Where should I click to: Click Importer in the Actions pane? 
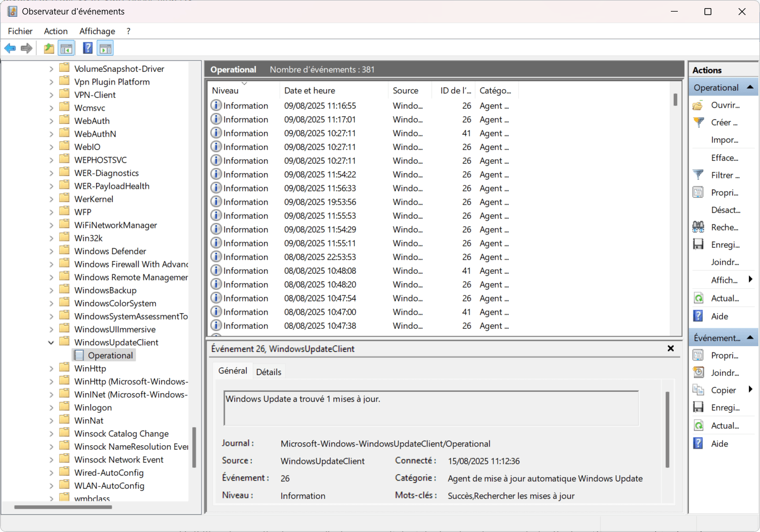click(x=725, y=140)
